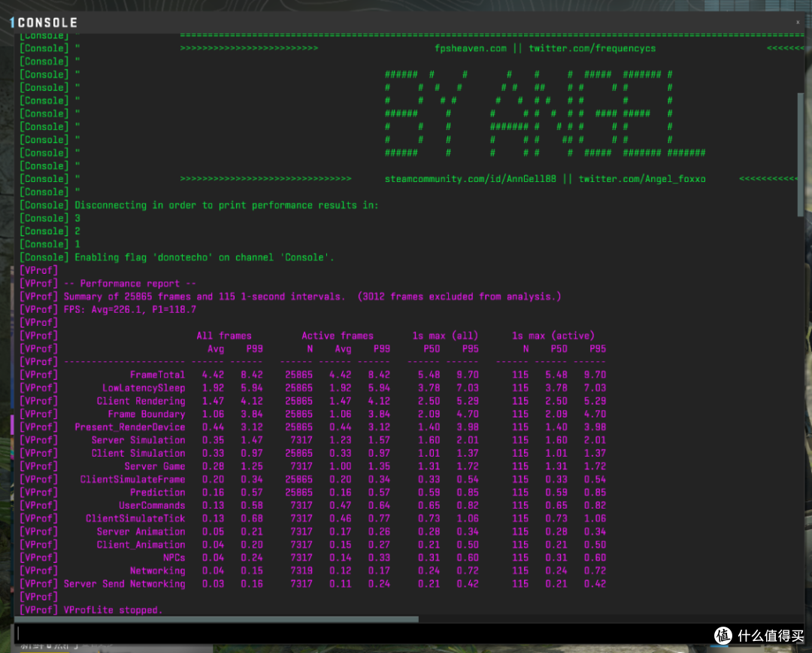The width and height of the screenshot is (812, 653).
Task: Click the LowLatencySleep All frames P99 value 5.94
Action: point(252,387)
